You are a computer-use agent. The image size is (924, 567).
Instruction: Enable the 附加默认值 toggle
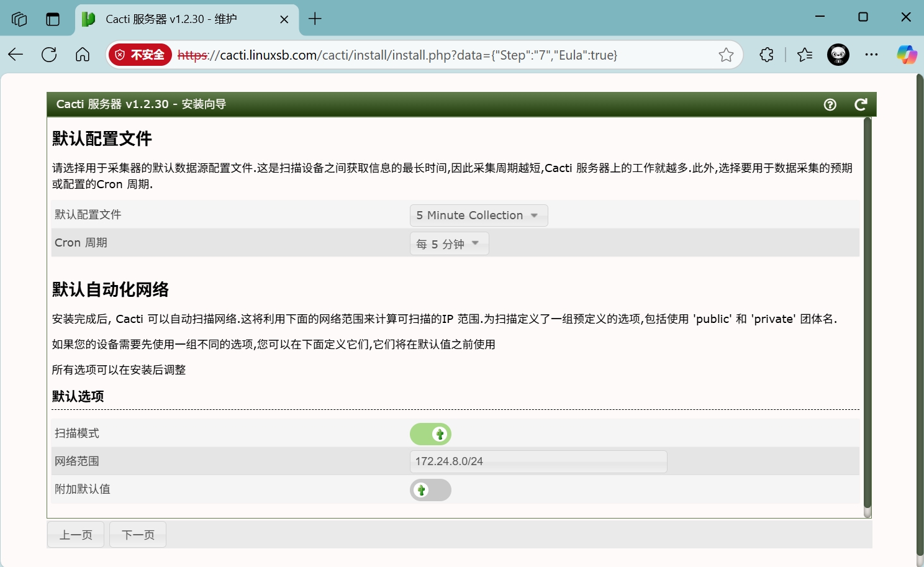[430, 490]
